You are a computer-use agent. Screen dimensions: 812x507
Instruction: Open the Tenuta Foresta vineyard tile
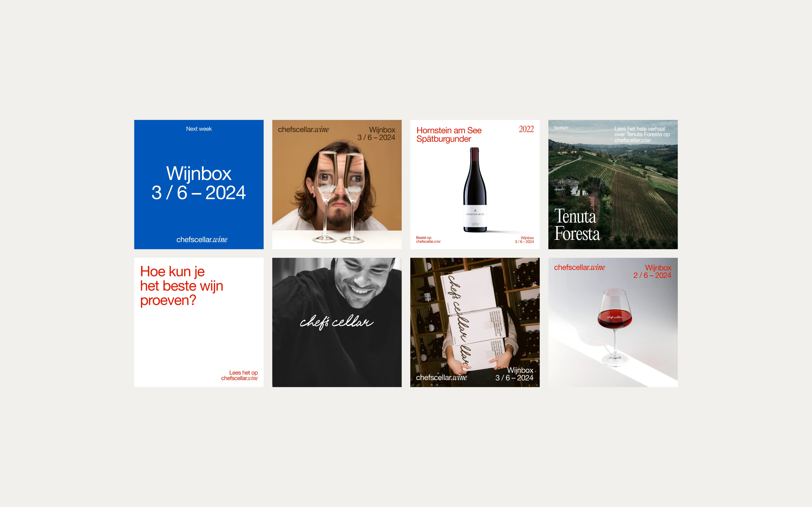click(613, 184)
